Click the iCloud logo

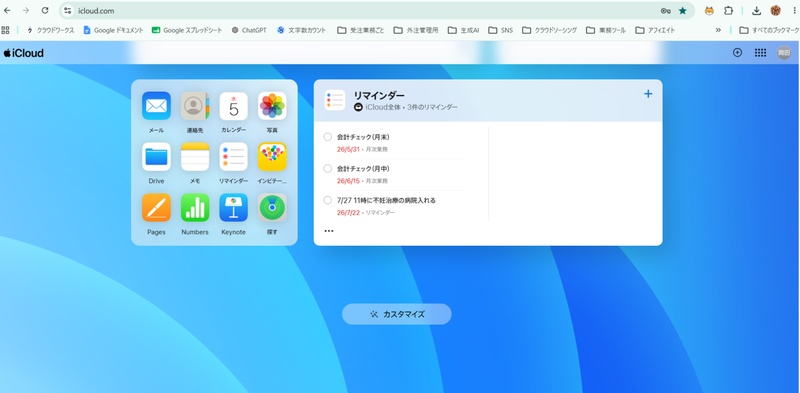tap(23, 53)
